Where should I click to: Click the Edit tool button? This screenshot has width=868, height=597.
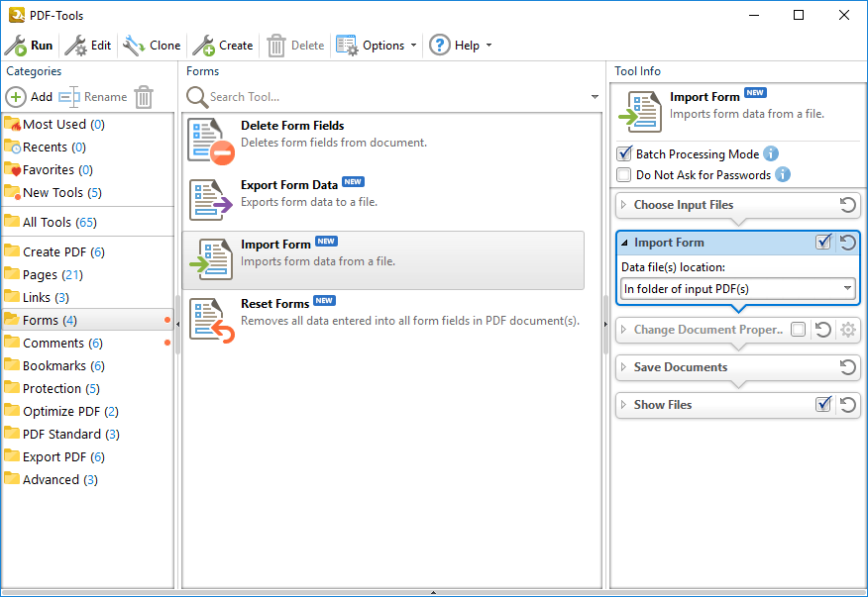87,46
